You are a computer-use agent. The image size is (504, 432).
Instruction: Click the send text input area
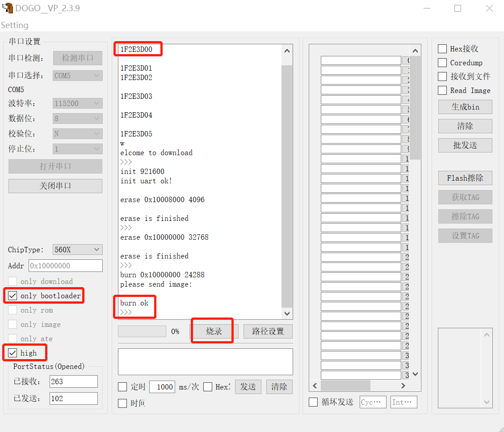tap(206, 361)
